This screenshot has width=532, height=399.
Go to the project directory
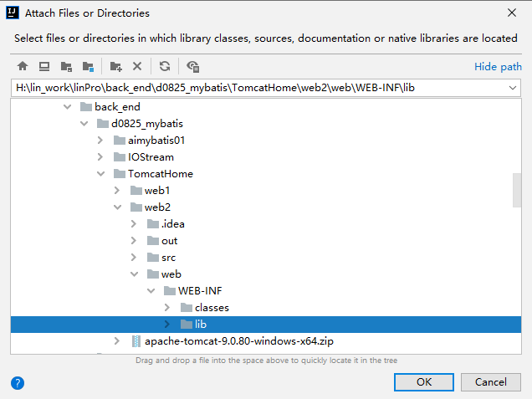66,66
